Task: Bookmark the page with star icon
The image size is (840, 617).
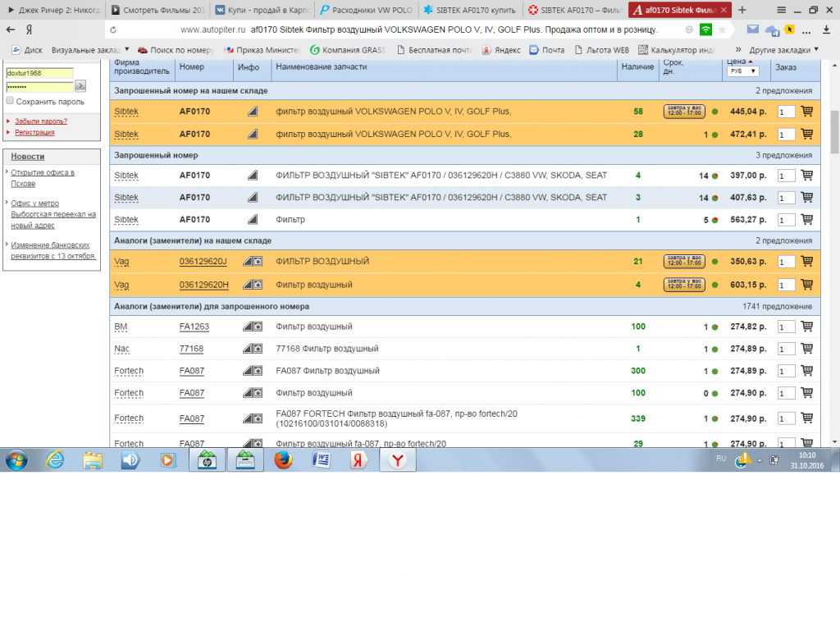Action: tap(722, 30)
